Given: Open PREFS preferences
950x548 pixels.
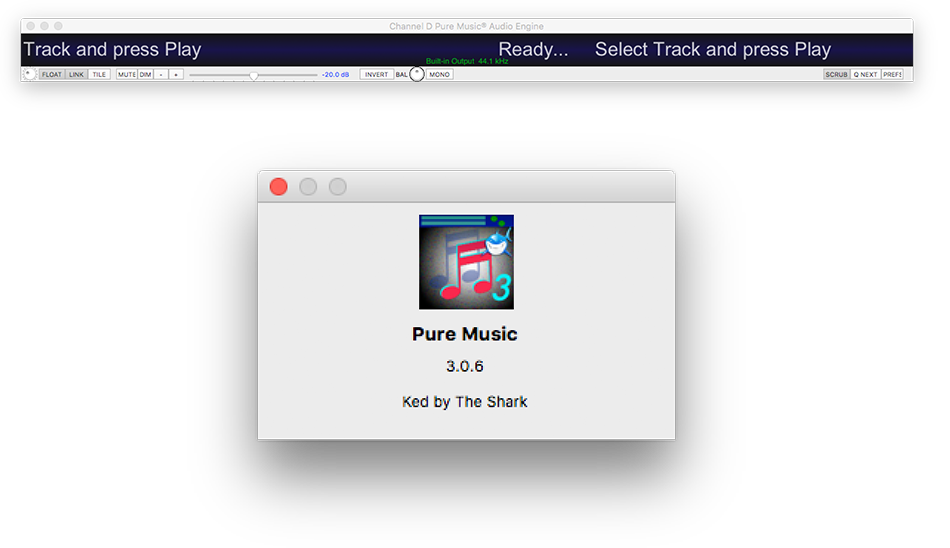Looking at the screenshot, I should [893, 75].
